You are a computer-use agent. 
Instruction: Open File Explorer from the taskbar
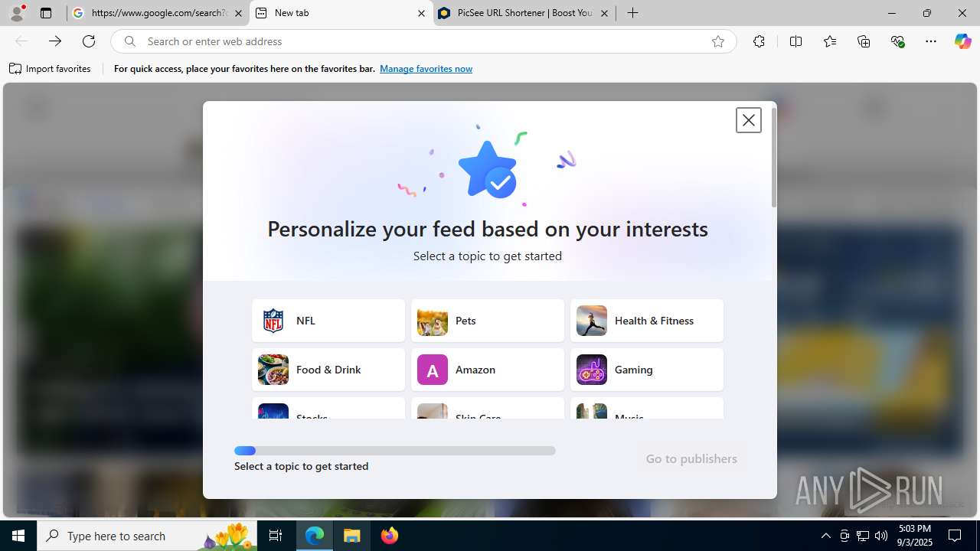click(352, 536)
